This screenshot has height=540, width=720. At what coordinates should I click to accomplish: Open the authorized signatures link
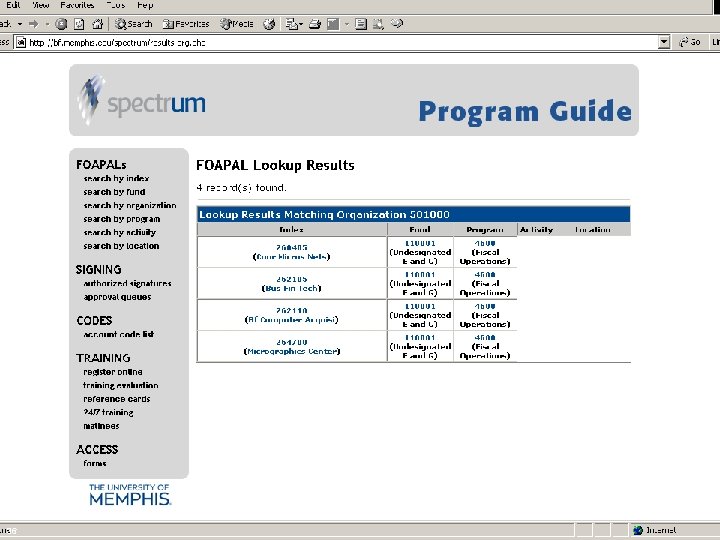pos(127,283)
